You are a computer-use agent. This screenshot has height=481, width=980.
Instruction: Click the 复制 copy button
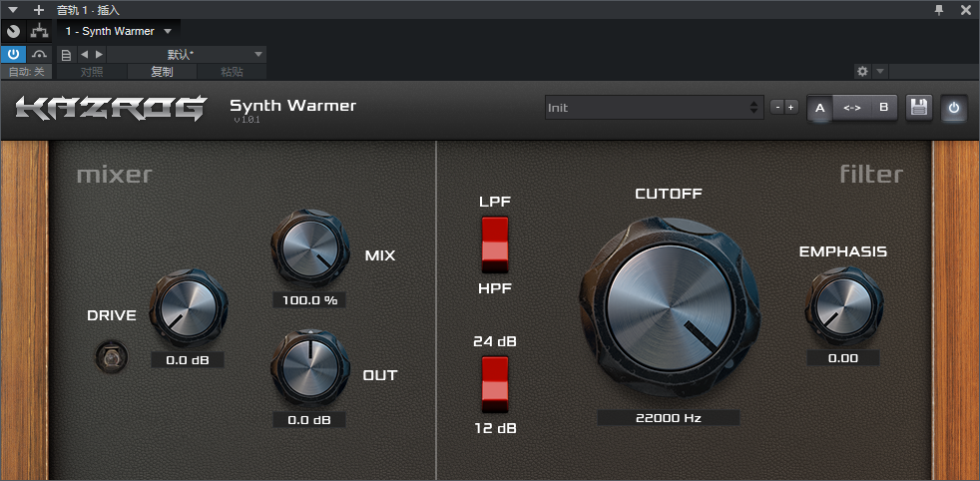point(162,72)
